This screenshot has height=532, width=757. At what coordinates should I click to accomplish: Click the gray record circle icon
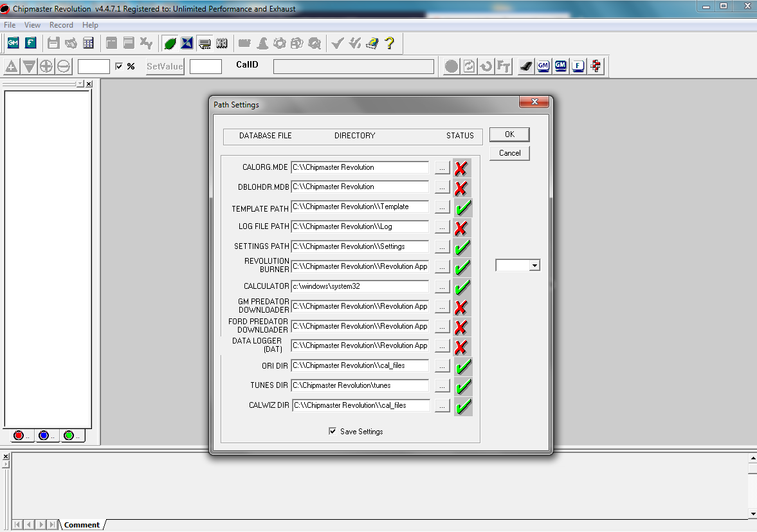pos(451,66)
